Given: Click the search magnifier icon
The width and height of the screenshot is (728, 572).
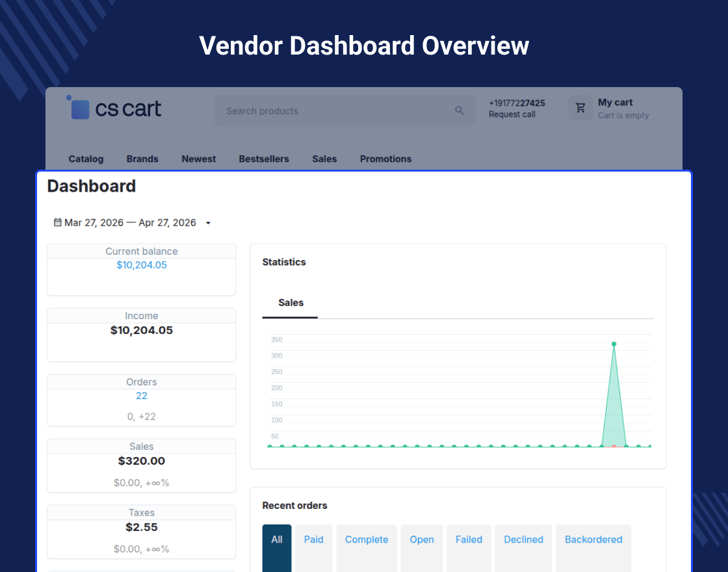Looking at the screenshot, I should click(459, 110).
